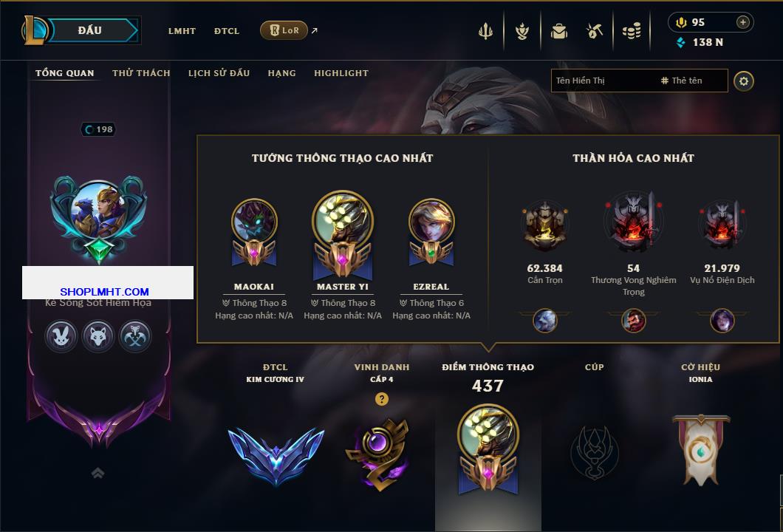Go to the HIGHLIGHT tab

[x=341, y=73]
